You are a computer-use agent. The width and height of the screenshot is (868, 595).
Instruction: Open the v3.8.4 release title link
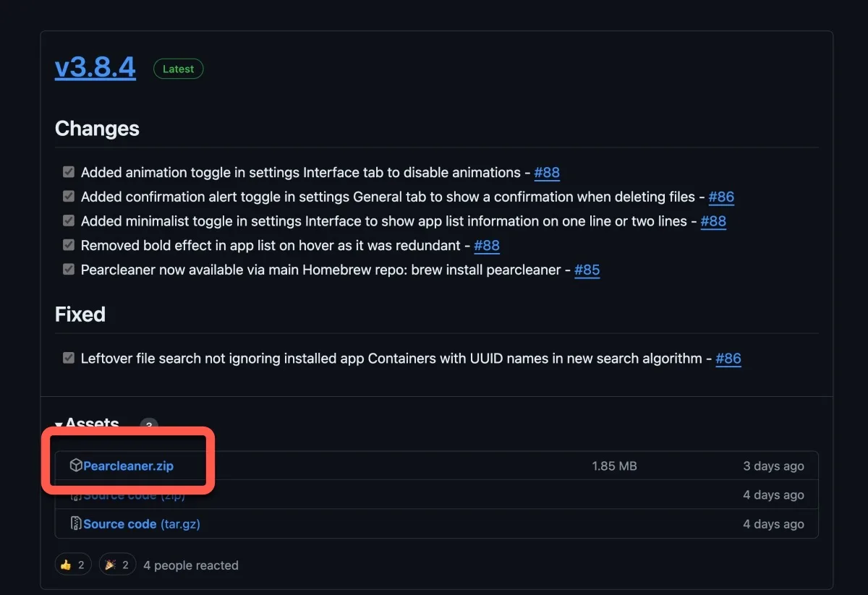click(95, 67)
